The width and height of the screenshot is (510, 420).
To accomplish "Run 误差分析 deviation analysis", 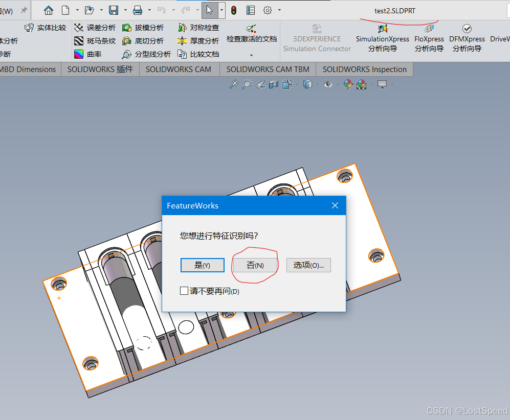I will pos(95,28).
